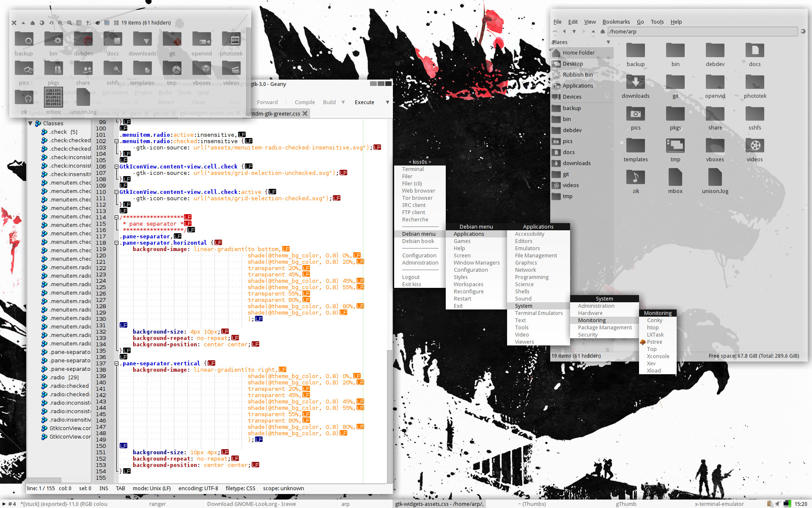Go to parent folder in PCManFM toolbar

point(593,31)
